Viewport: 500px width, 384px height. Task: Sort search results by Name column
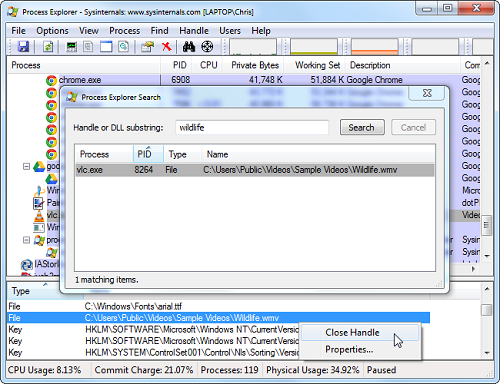point(318,154)
